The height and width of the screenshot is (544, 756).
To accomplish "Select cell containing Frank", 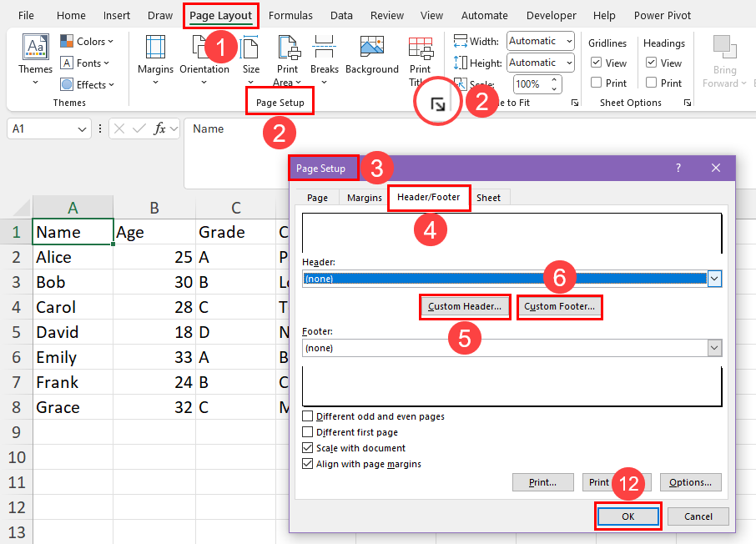I will pyautogui.click(x=73, y=382).
